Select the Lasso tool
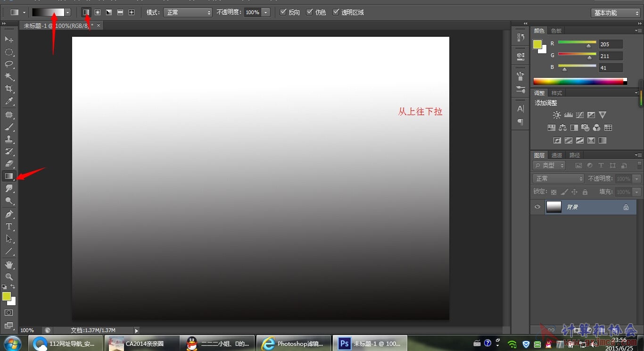 [8, 64]
